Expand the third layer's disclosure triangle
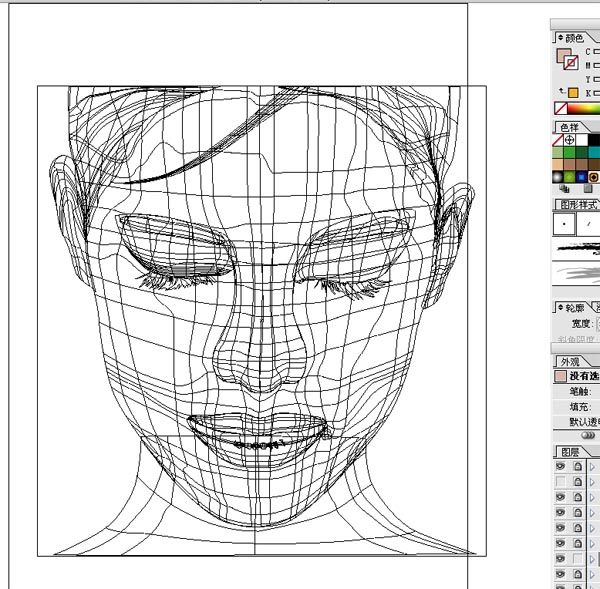600x589 pixels. 593,498
